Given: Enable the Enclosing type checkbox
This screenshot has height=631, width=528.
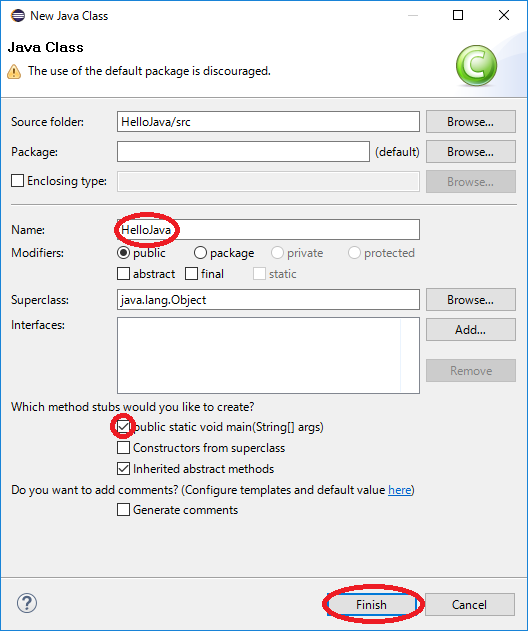Looking at the screenshot, I should (17, 181).
